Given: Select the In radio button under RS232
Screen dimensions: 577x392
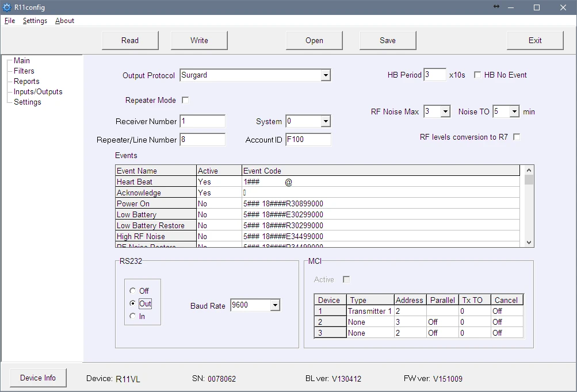Looking at the screenshot, I should (132, 316).
